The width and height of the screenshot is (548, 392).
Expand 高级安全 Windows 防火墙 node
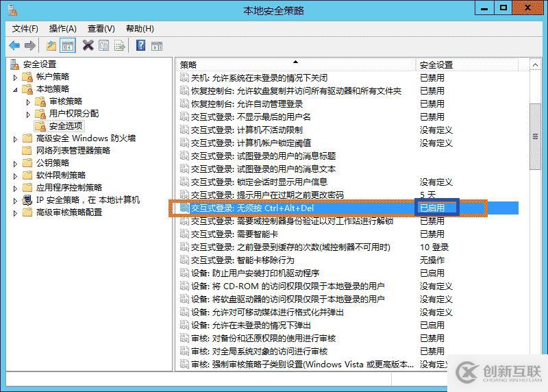click(x=15, y=139)
